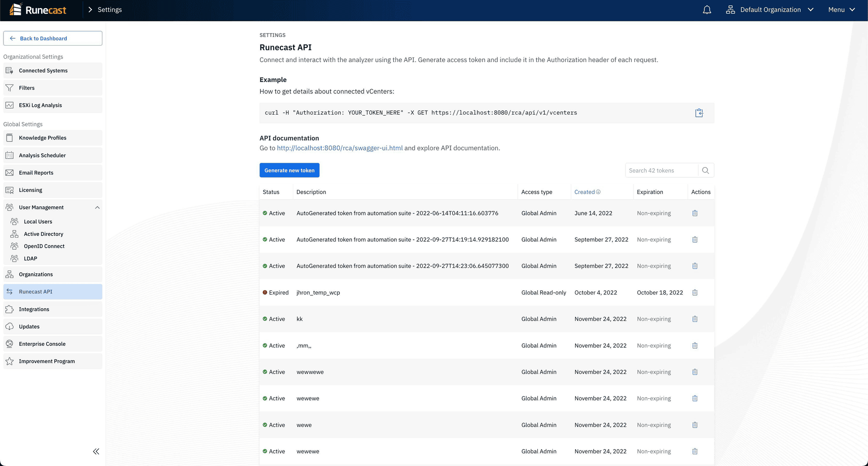
Task: Click the Access type column header
Action: 537,192
